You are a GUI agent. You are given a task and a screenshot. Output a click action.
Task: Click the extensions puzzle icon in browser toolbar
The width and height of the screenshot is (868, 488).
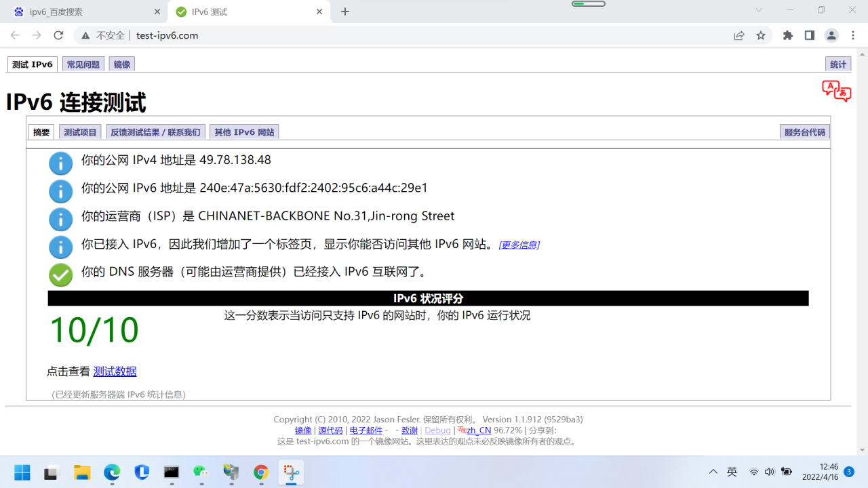[787, 35]
